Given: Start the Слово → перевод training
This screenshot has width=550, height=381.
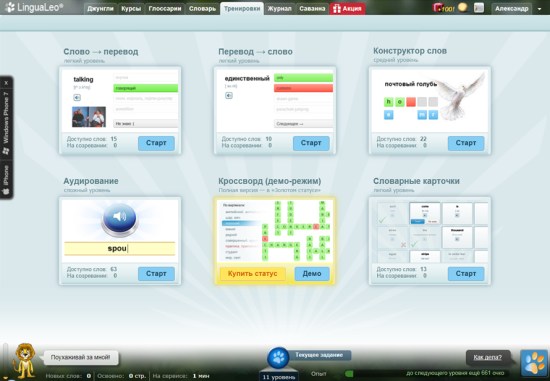Looking at the screenshot, I should tap(156, 143).
